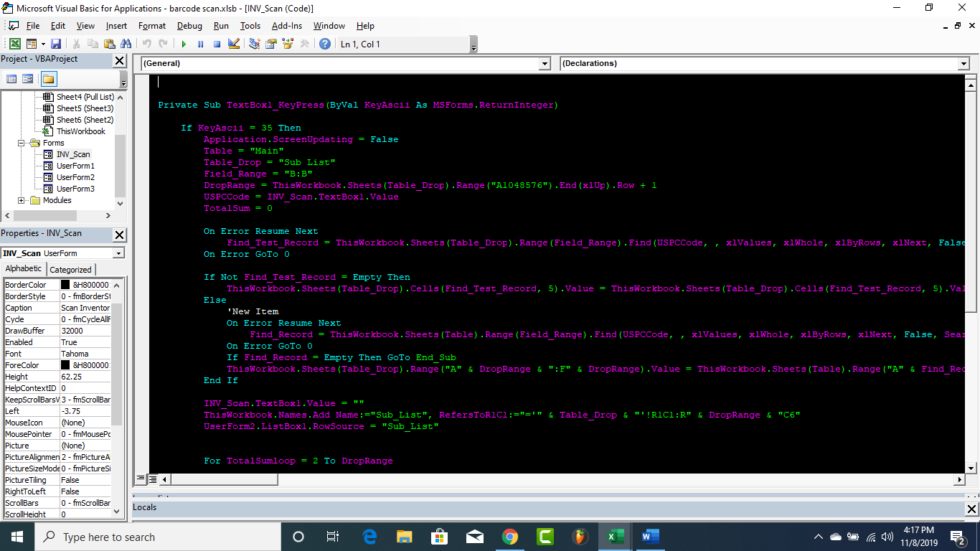Run the macro with the green play icon
Image resolution: width=980 pixels, height=551 pixels.
pyautogui.click(x=184, y=44)
